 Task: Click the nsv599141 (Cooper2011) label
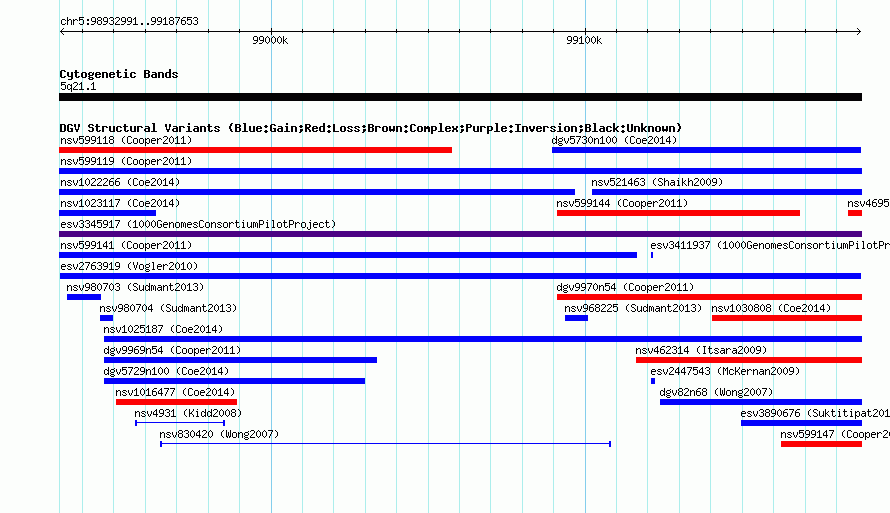coord(126,245)
